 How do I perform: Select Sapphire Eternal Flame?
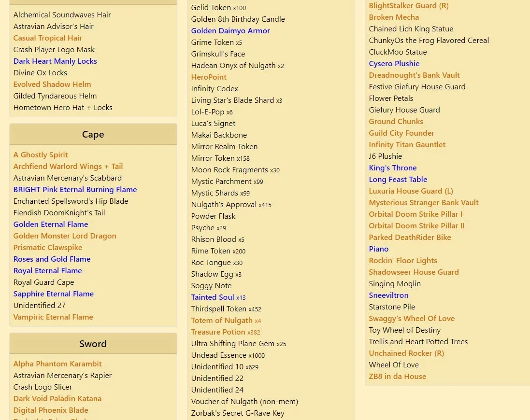[x=54, y=294]
